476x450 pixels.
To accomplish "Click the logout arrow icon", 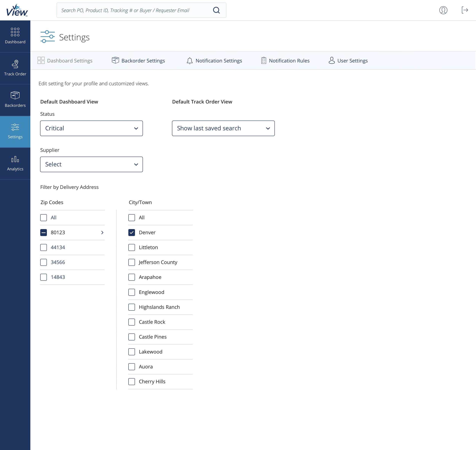I will [x=465, y=10].
